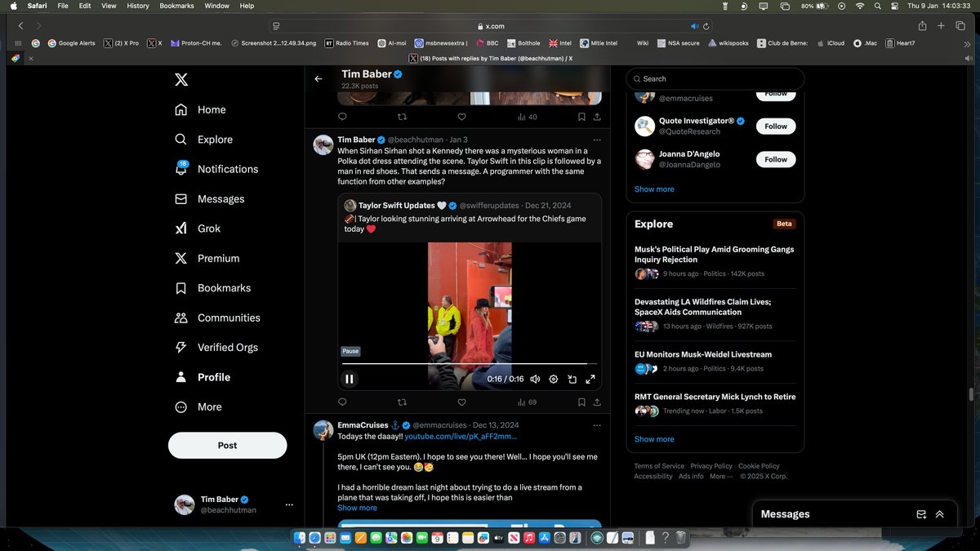This screenshot has width=980, height=551.
Task: Like the post with 69 views
Action: point(461,402)
